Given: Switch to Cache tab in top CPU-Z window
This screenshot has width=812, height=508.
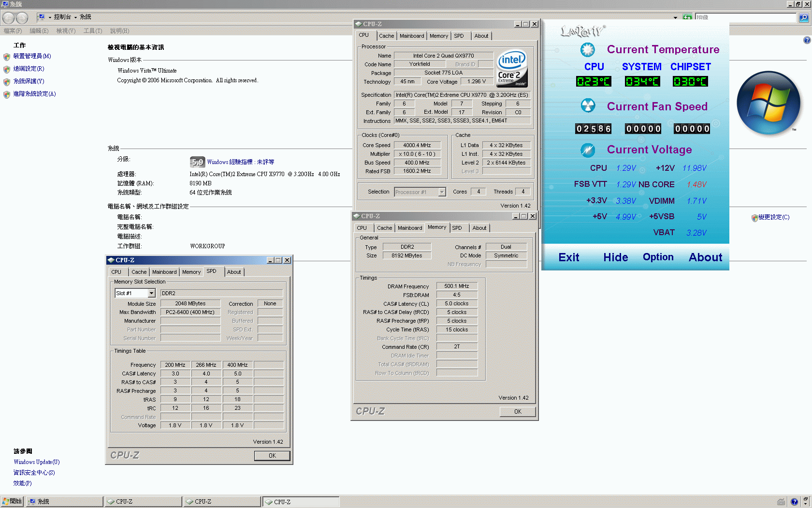Looking at the screenshot, I should tap(386, 36).
